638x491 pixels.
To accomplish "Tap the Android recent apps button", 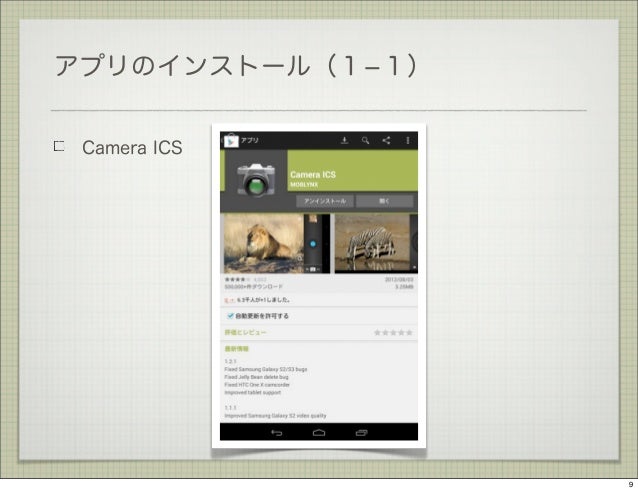I will [x=361, y=432].
